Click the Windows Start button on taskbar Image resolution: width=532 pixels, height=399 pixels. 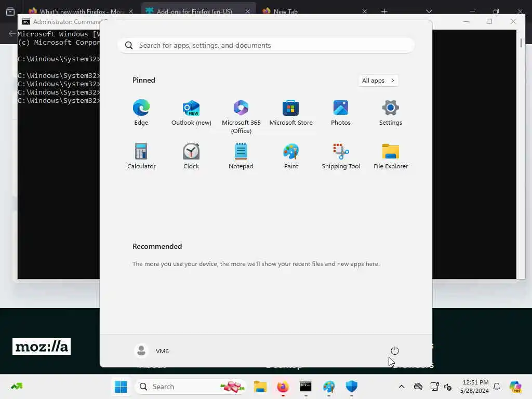click(x=121, y=387)
